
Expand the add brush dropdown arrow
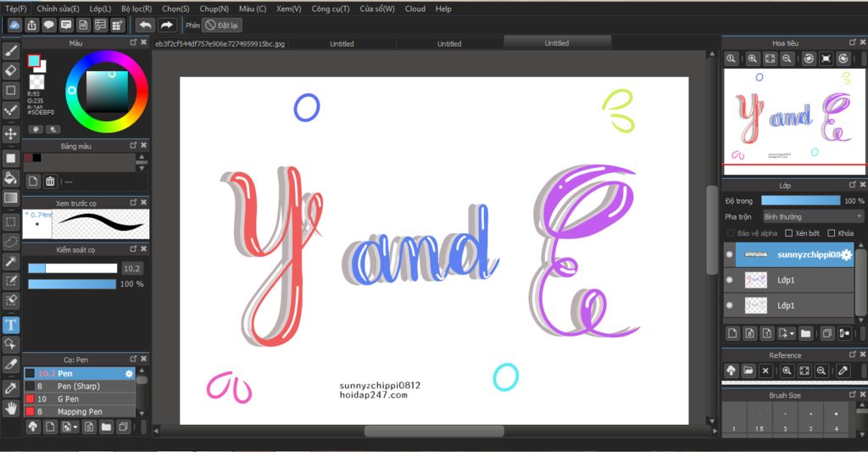click(x=75, y=427)
